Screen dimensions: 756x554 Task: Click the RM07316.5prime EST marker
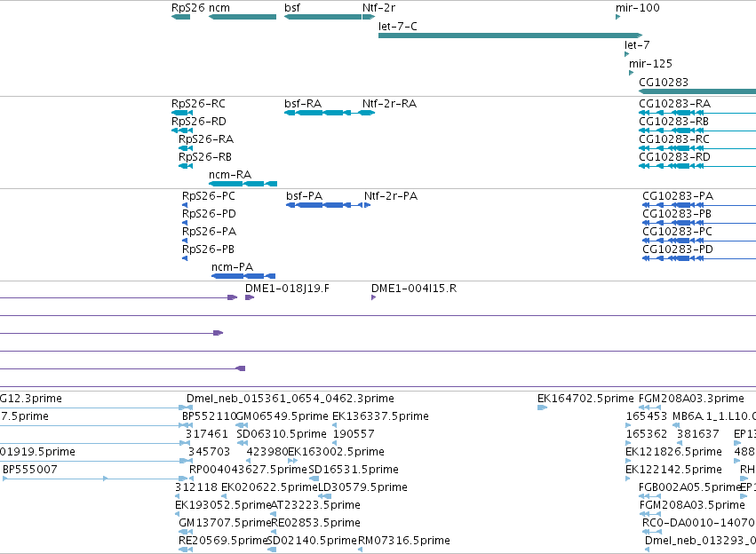pos(360,550)
